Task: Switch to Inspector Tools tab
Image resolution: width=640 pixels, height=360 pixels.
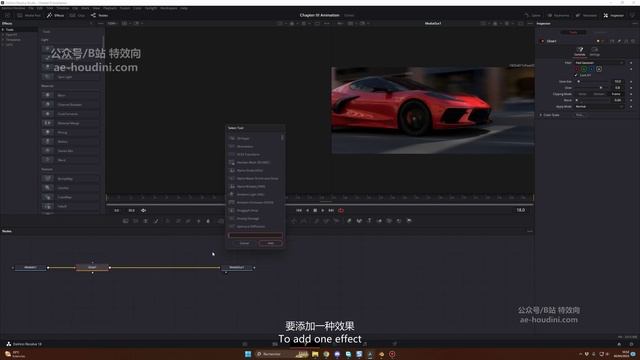Action: tap(573, 32)
